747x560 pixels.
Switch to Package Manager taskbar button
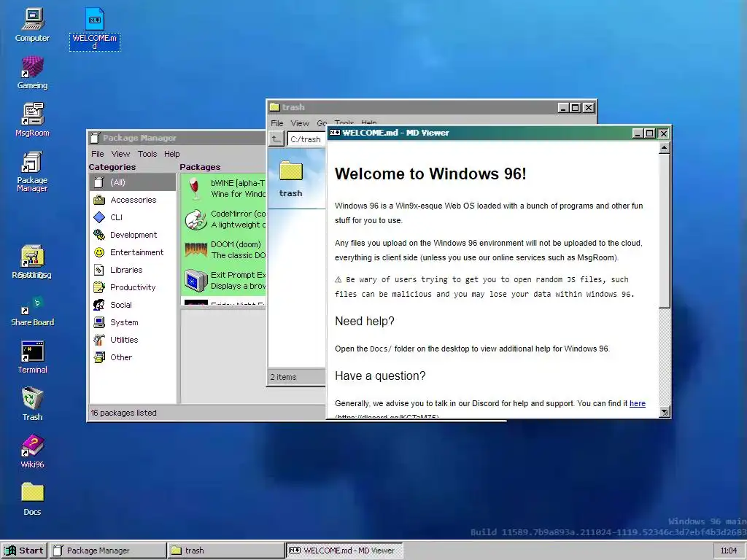[x=108, y=551]
